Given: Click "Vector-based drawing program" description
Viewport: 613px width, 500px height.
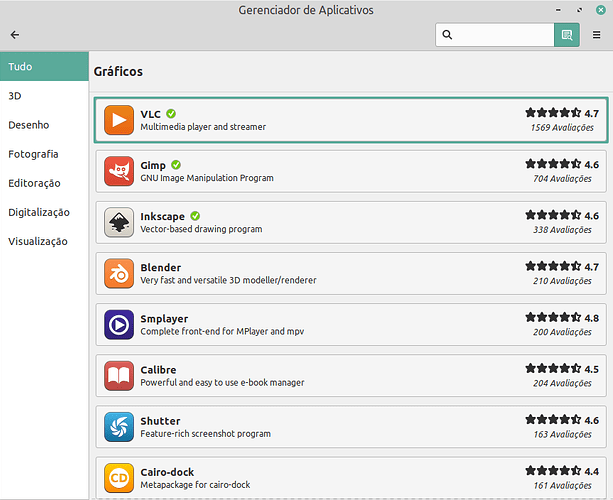Looking at the screenshot, I should [x=201, y=229].
